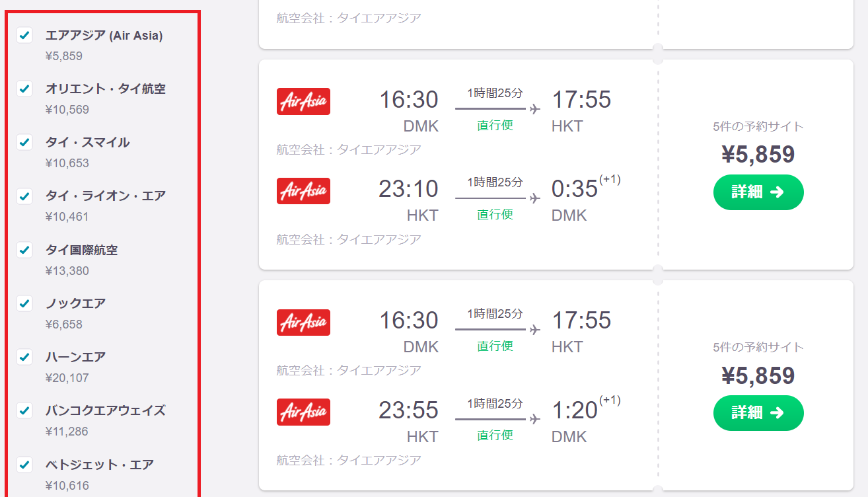Click the second green 詳細 button
Image resolution: width=868 pixels, height=497 pixels.
pos(758,413)
